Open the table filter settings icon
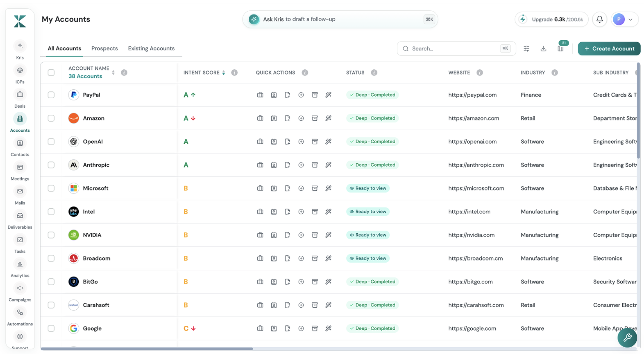Screen dimensions: 644x354 526,48
